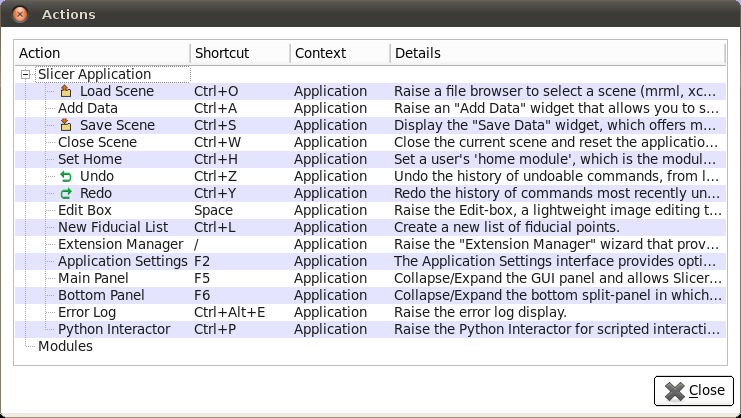
Task: Select the Application Settings row
Action: (x=122, y=261)
